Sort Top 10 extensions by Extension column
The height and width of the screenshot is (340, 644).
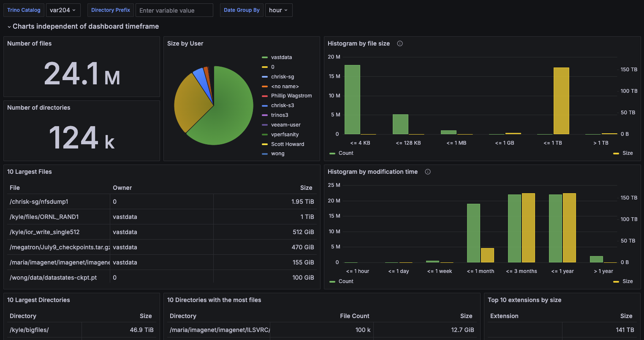[504, 316]
